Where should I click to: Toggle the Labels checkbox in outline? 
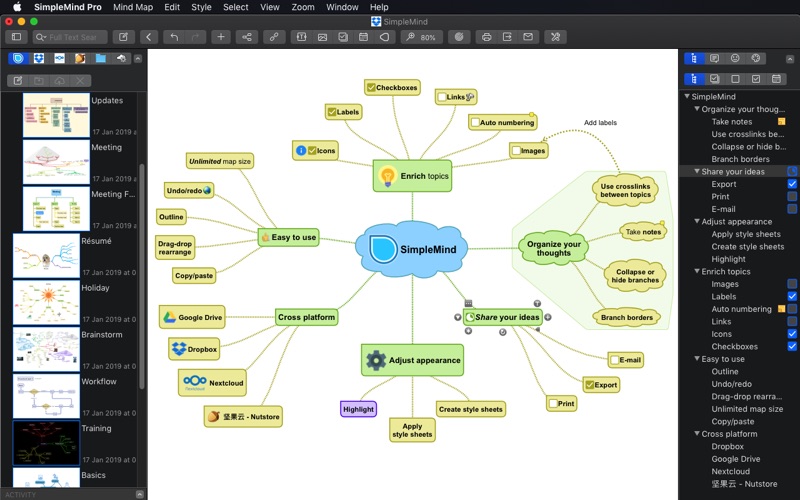pos(792,297)
